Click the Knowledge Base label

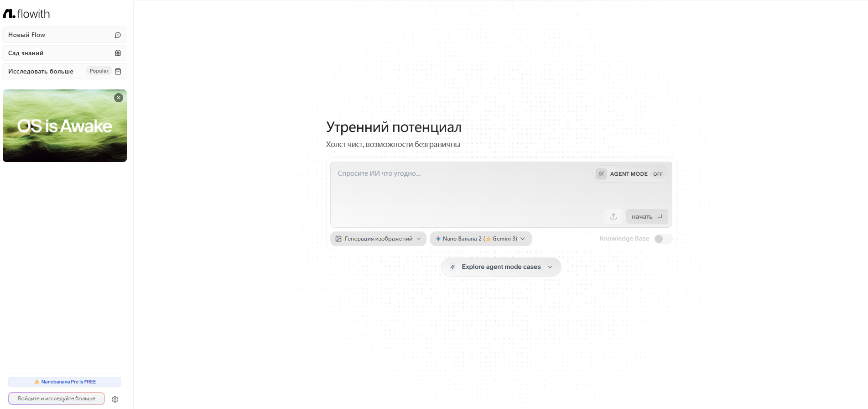click(x=624, y=239)
